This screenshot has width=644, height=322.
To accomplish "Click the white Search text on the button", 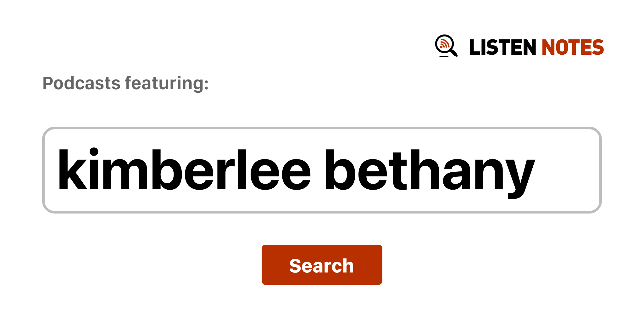I will point(322,266).
